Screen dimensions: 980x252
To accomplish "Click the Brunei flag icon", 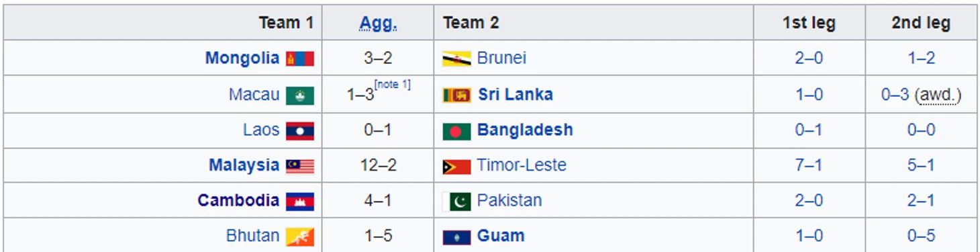I will pos(456,59).
